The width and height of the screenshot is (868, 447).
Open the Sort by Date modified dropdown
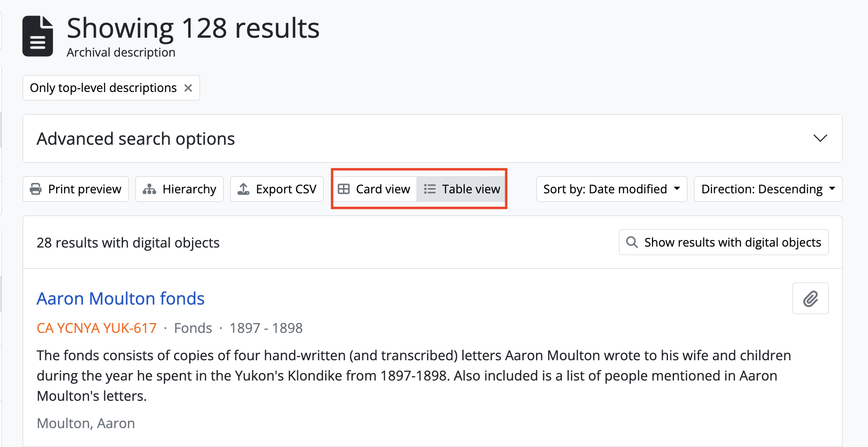[x=611, y=189]
